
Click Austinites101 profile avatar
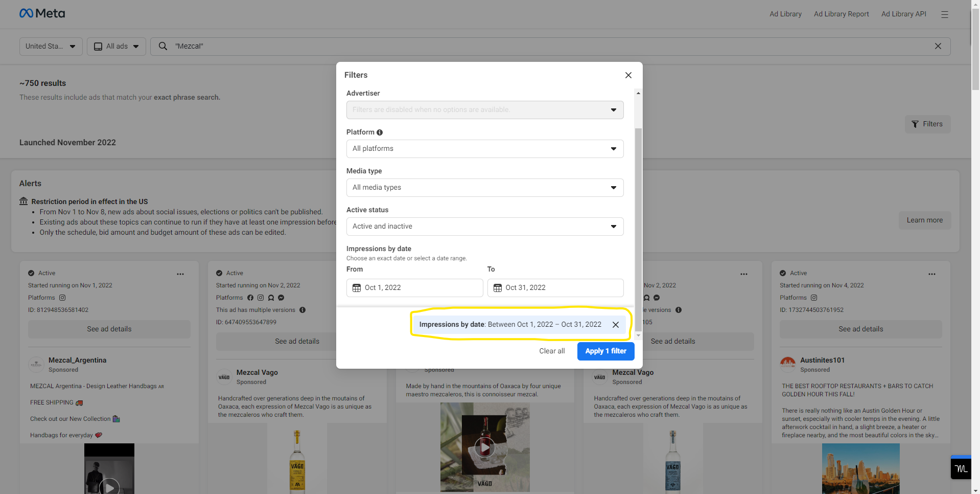[788, 365]
